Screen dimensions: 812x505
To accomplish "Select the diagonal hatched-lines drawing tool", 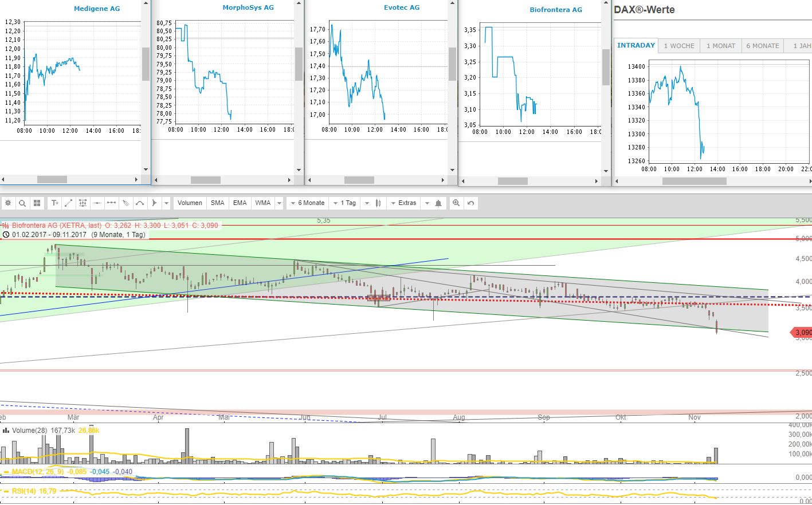I will (126, 203).
